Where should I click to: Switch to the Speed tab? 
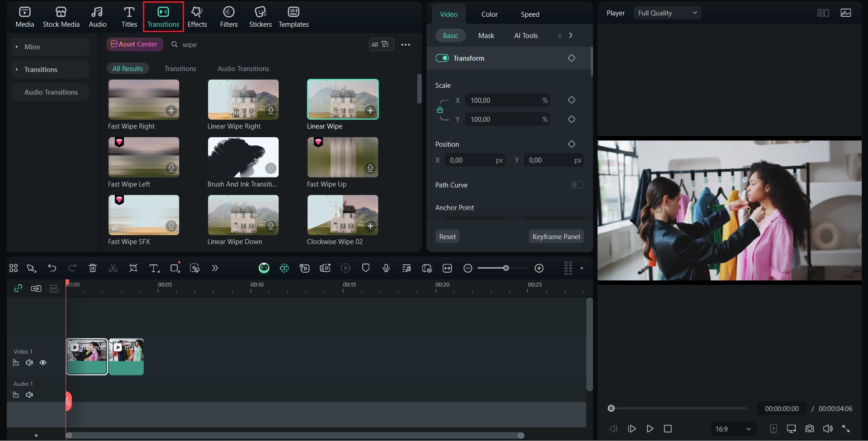pos(530,14)
